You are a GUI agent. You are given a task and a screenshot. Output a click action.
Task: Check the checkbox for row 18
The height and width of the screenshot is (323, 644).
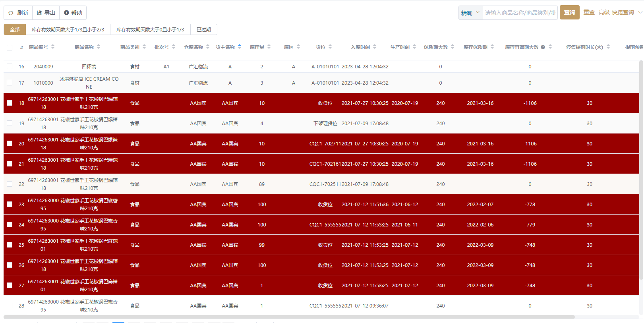click(10, 103)
